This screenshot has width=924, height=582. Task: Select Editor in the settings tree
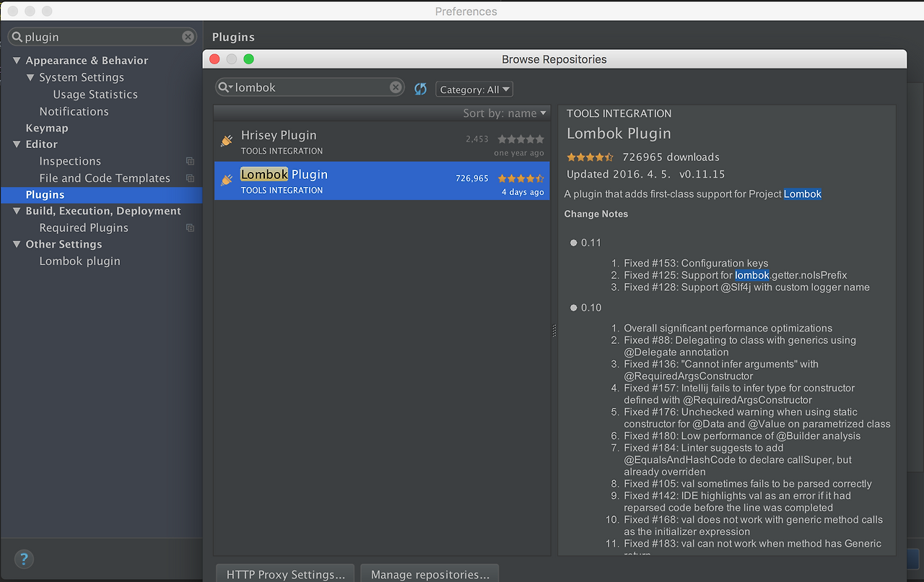41,144
